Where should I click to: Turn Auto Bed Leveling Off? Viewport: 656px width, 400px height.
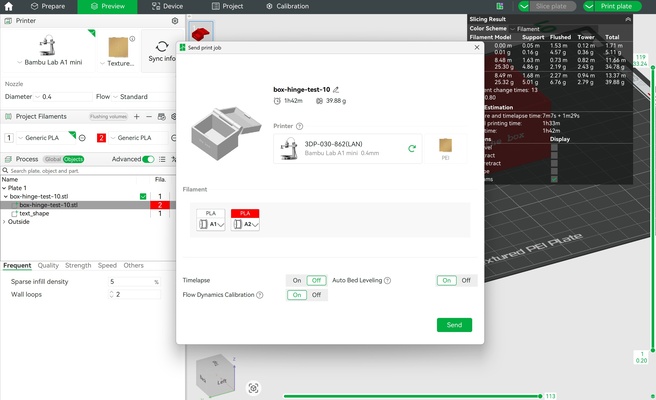click(x=466, y=280)
